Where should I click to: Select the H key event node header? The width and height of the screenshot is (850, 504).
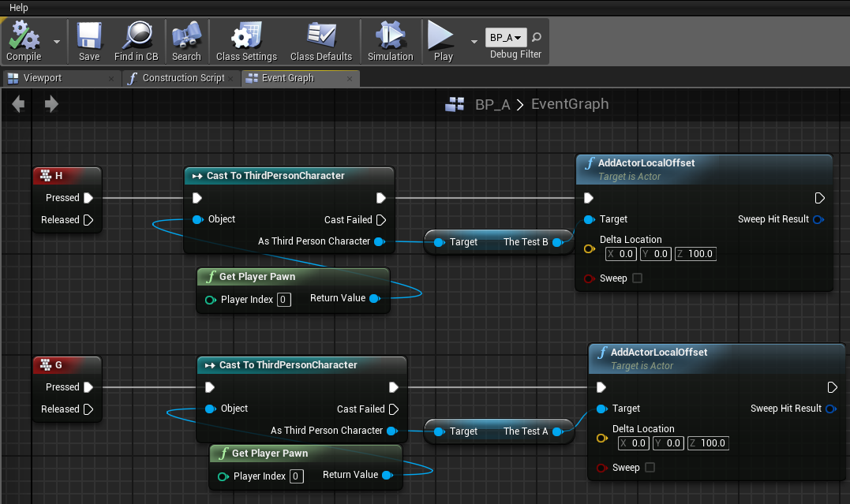[x=67, y=176]
